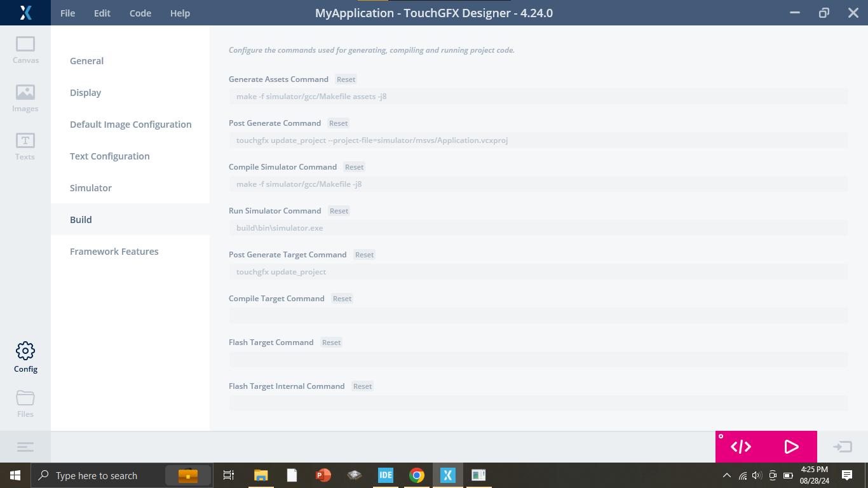This screenshot has height=488, width=868.
Task: Switch to the Simulator section
Action: click(x=90, y=187)
